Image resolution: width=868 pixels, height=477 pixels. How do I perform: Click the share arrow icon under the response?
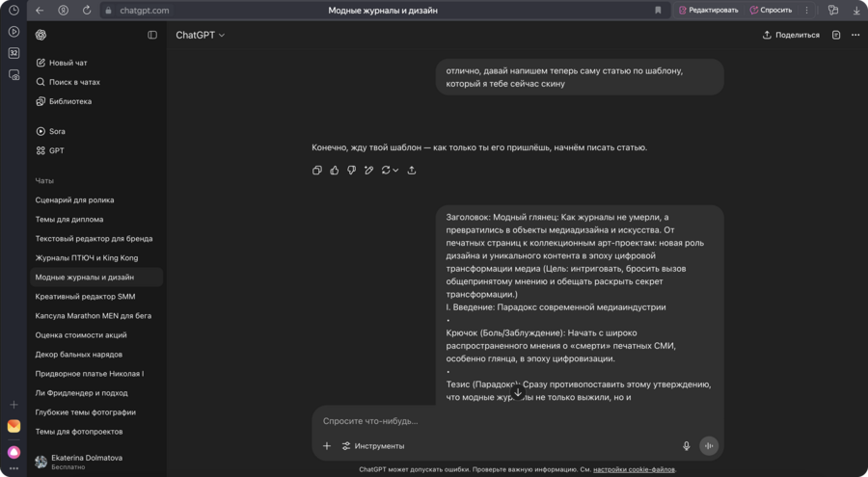[411, 171]
